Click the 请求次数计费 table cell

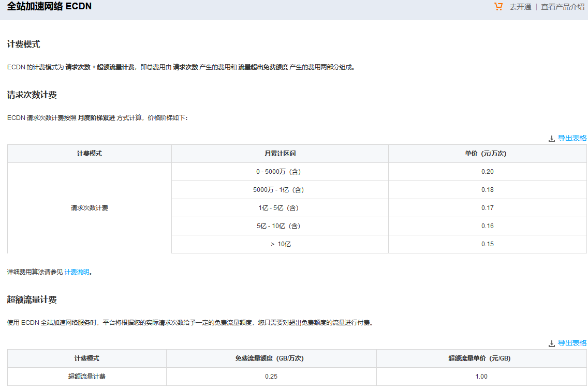point(89,208)
